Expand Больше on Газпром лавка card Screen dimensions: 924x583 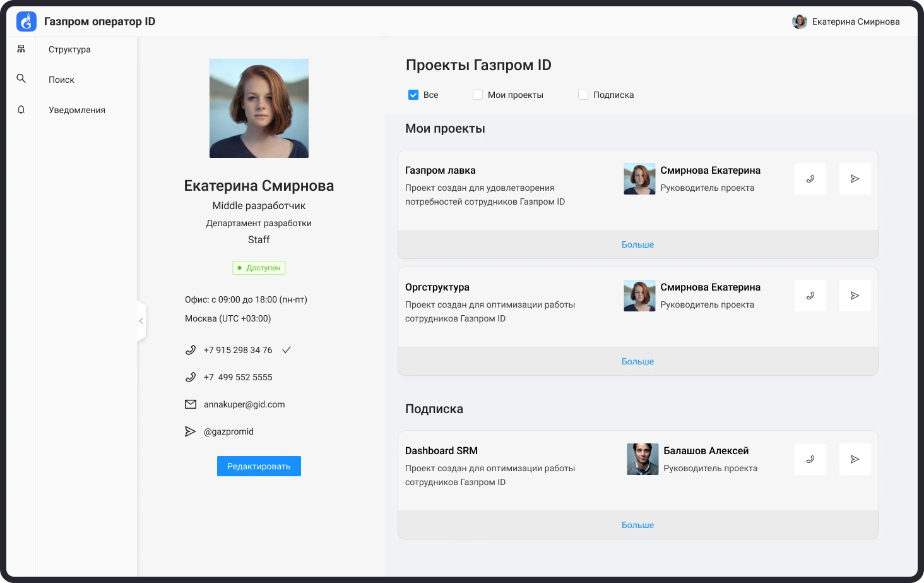pyautogui.click(x=637, y=244)
